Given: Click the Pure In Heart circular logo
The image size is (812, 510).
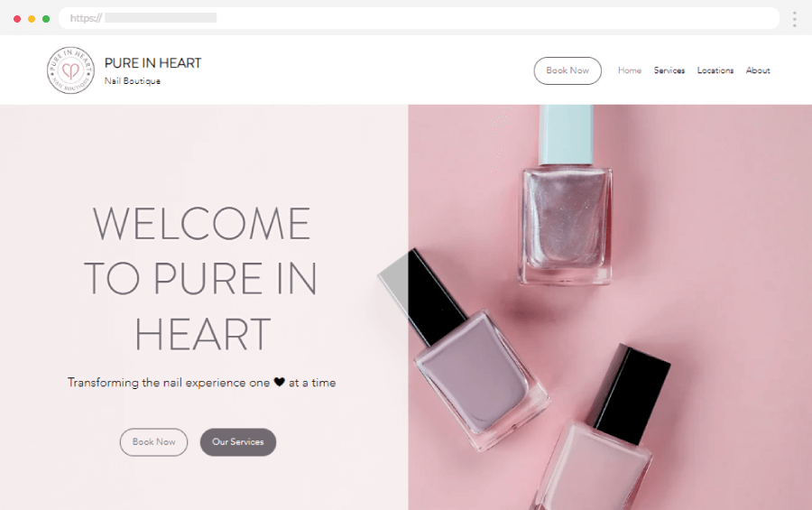Looking at the screenshot, I should click(70, 70).
